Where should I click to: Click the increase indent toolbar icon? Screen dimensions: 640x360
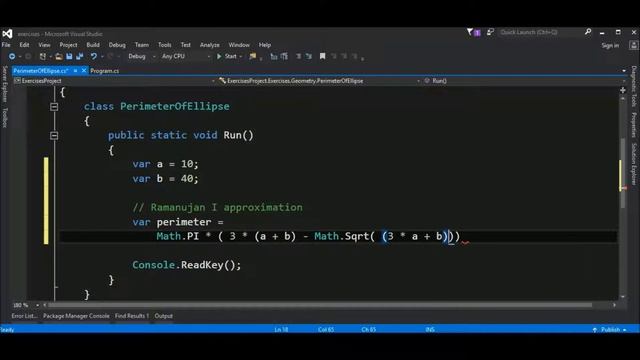coord(284,56)
